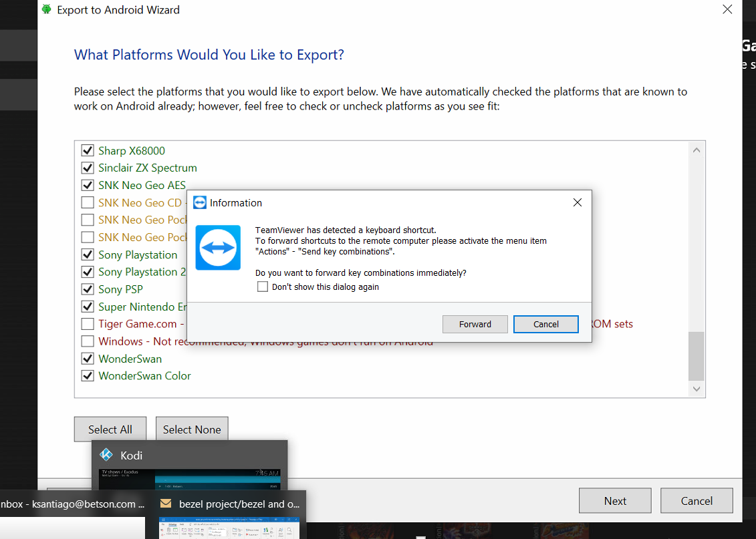This screenshot has width=756, height=539.
Task: Open the bezel project email preview thumbnail
Action: coord(229,528)
